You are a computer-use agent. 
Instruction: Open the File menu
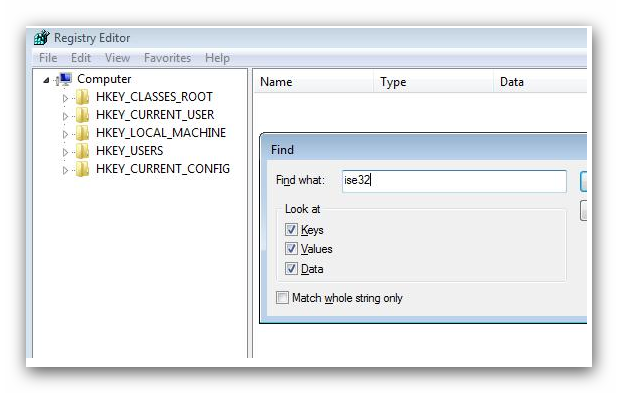click(48, 58)
